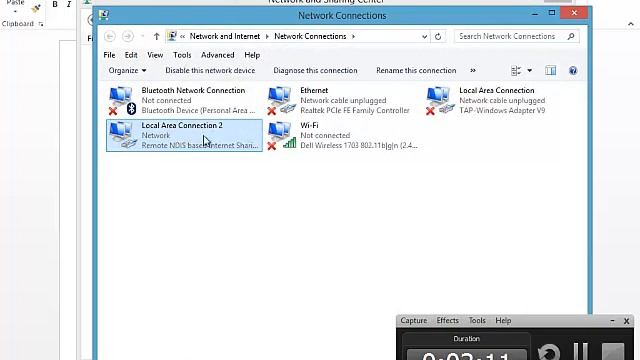The width and height of the screenshot is (640, 360).
Task: Click the address bar location icon
Action: (x=172, y=36)
